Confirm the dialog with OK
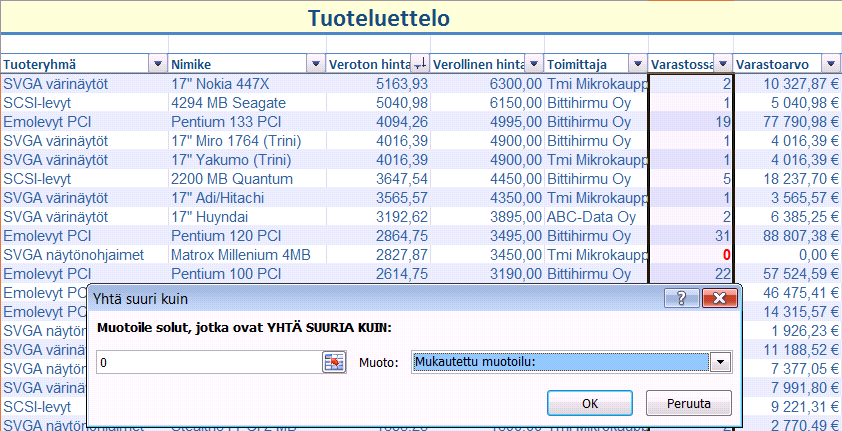Screen dimensions: 842x431 pyautogui.click(x=590, y=404)
